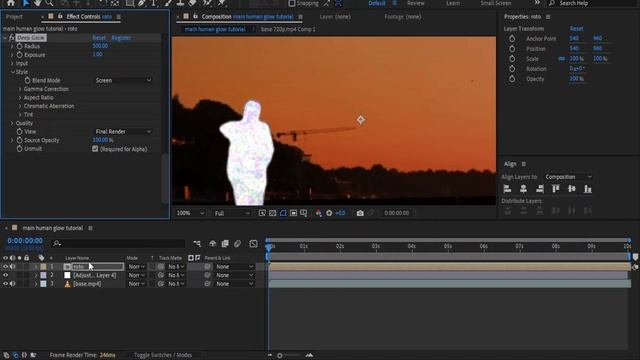Click Reset for Deep Glow effect
This screenshot has width=640, height=360.
click(x=99, y=38)
